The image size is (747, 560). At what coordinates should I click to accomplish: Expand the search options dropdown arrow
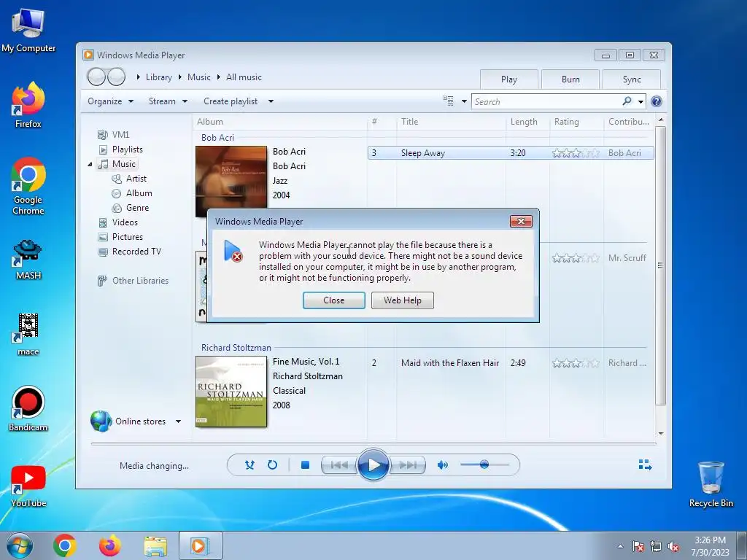(640, 101)
